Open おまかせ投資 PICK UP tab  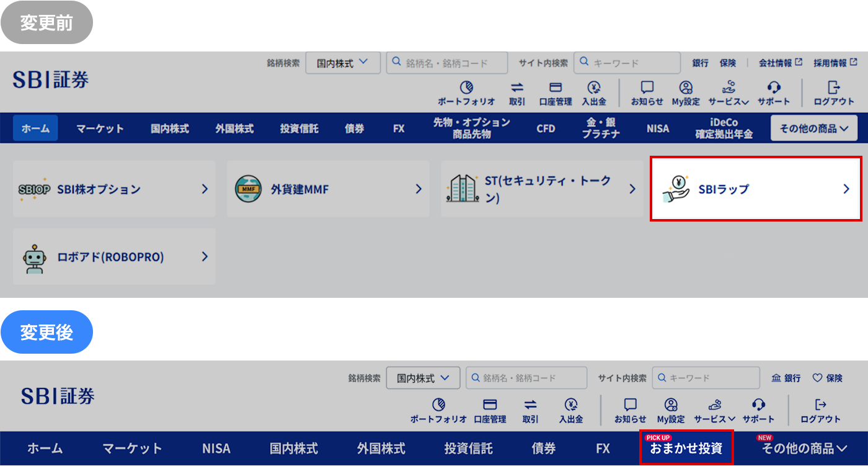686,447
